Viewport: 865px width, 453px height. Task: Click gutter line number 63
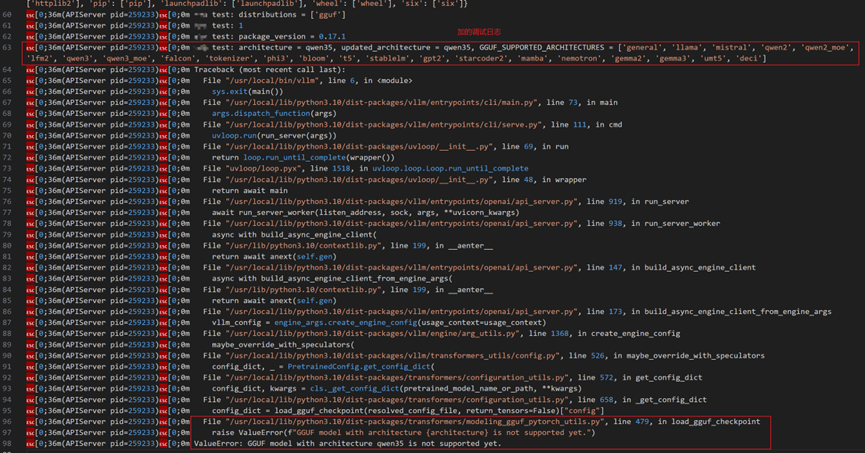(x=7, y=47)
